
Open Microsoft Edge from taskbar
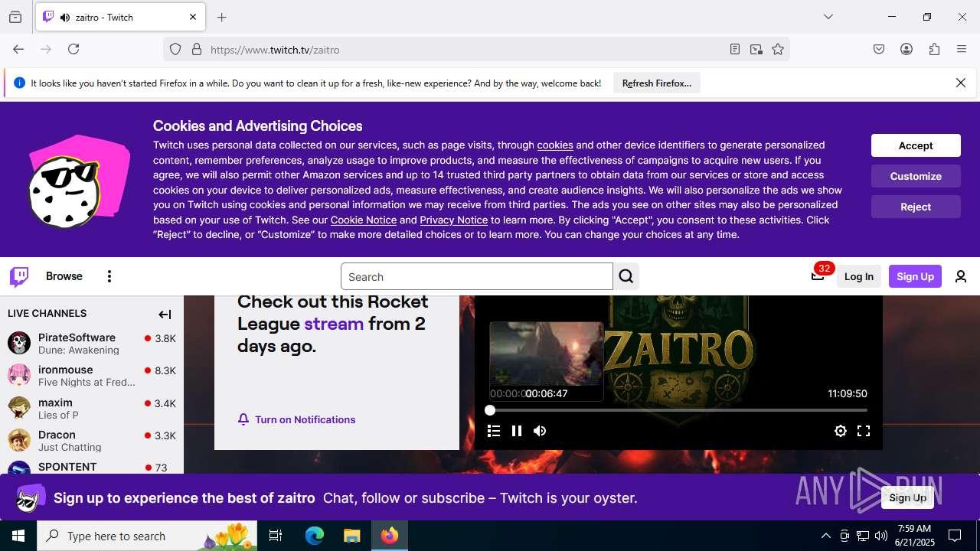click(315, 536)
